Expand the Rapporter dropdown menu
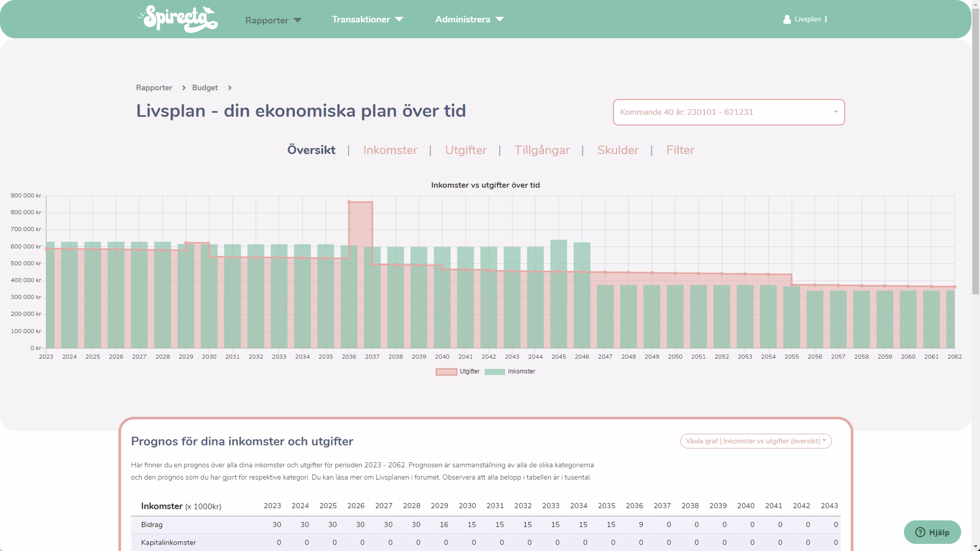Screen dimensions: 980x551 click(274, 20)
